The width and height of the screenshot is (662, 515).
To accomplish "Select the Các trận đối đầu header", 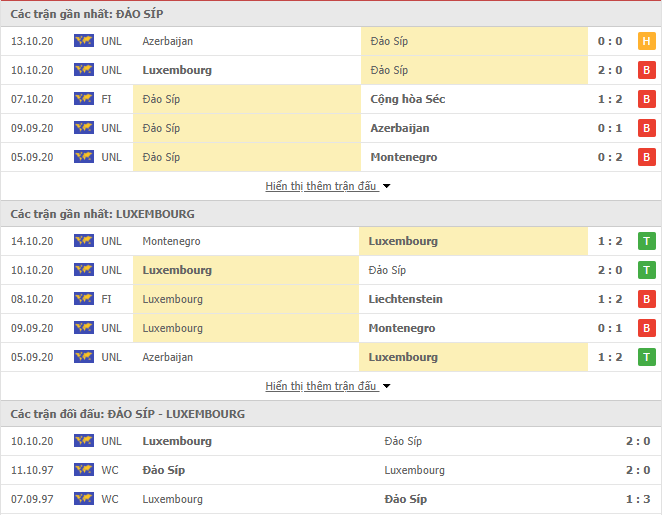I will (128, 414).
